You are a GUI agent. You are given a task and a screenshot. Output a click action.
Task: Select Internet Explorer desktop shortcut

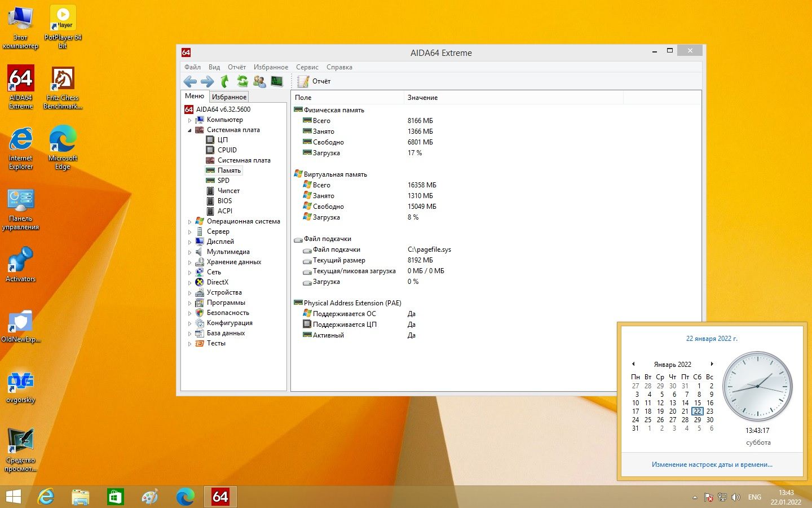[x=21, y=147]
